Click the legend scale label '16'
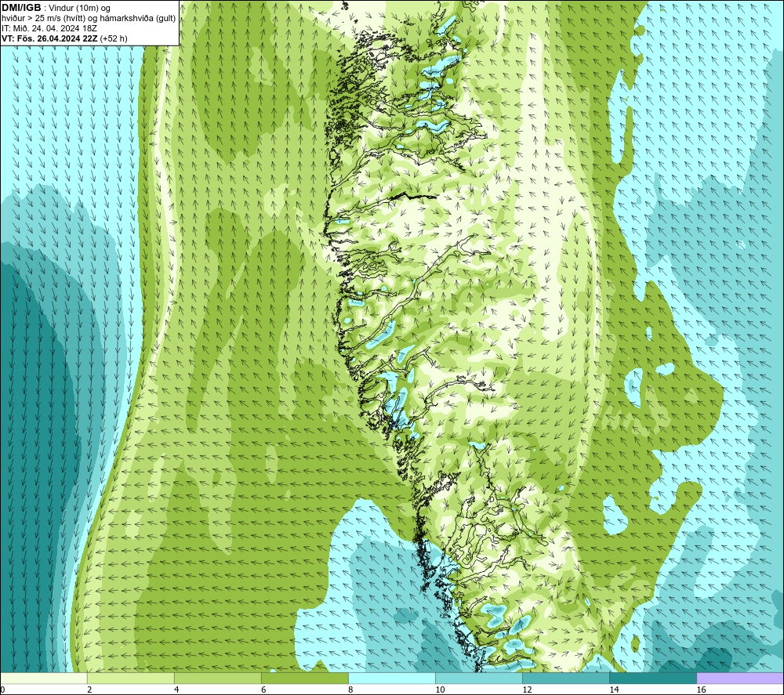 point(701,690)
